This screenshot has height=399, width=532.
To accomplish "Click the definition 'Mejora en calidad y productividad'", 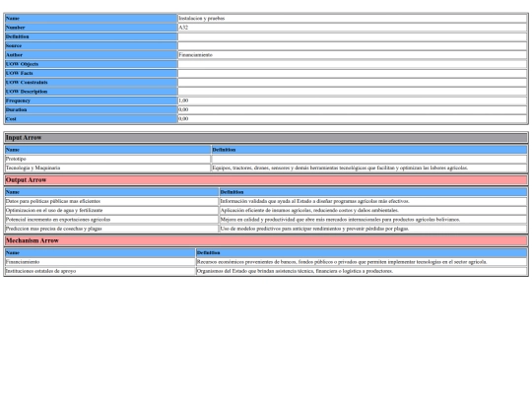I will click(340, 220).
